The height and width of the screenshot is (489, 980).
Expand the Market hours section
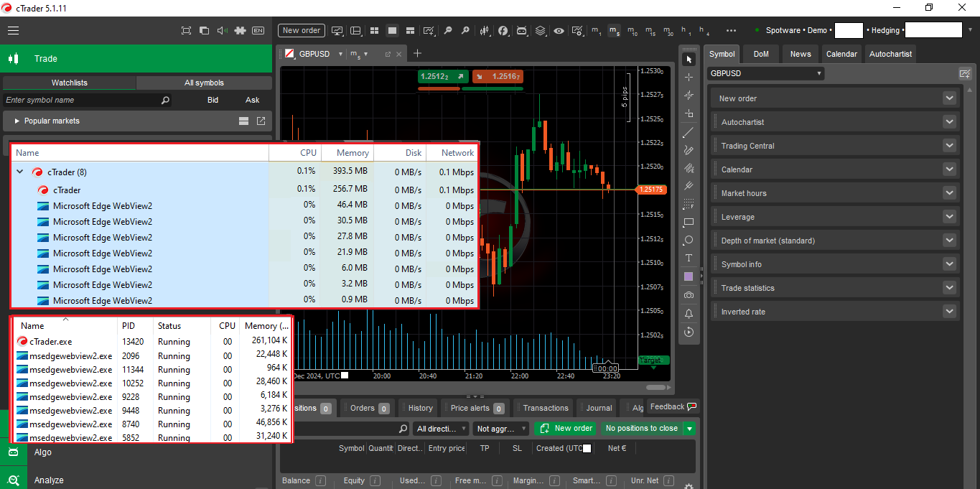coord(949,193)
